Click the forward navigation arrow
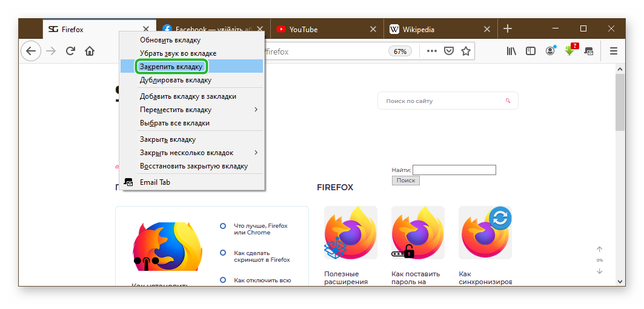The width and height of the screenshot is (644, 309). coord(51,51)
